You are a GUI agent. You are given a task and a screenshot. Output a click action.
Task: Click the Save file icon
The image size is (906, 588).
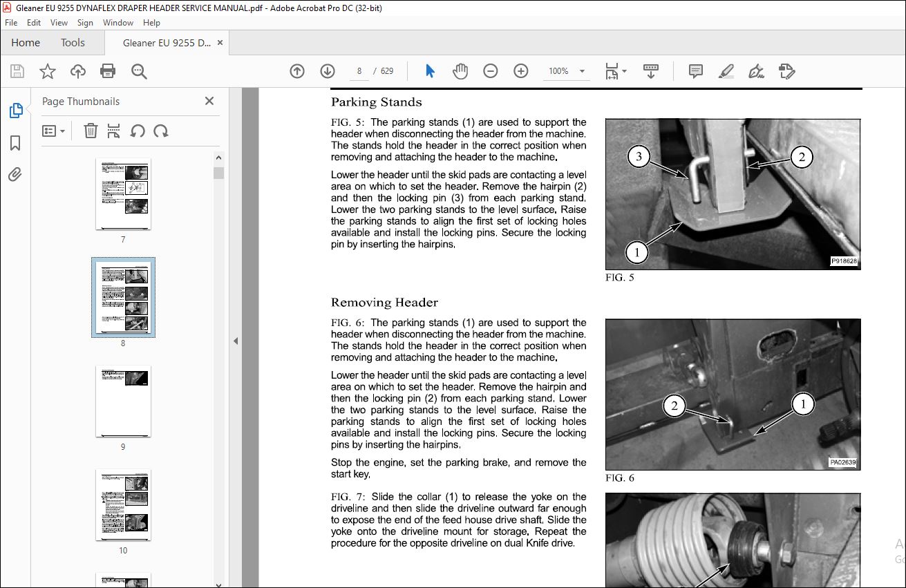tap(17, 71)
